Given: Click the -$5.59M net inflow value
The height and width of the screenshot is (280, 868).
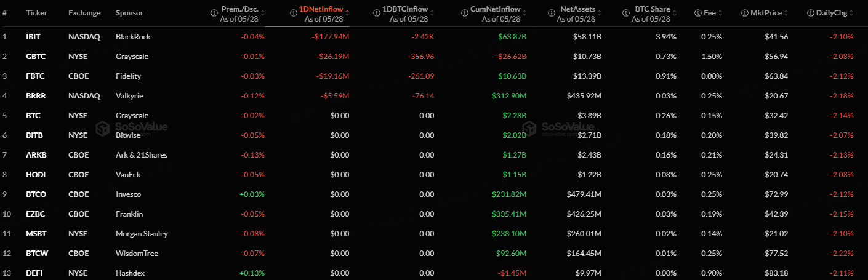Looking at the screenshot, I should [335, 96].
